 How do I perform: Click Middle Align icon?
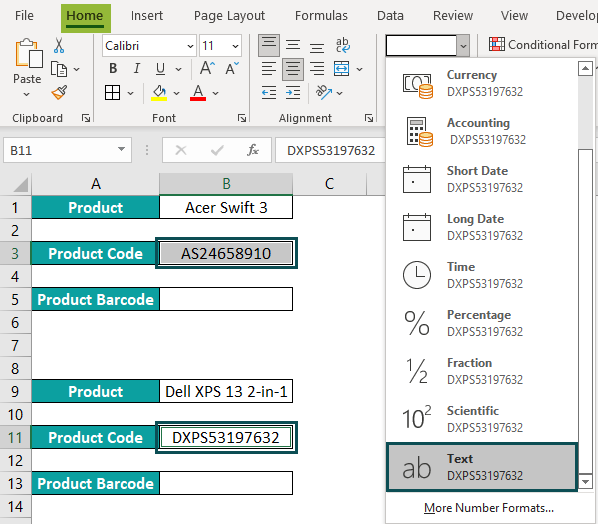click(x=293, y=45)
